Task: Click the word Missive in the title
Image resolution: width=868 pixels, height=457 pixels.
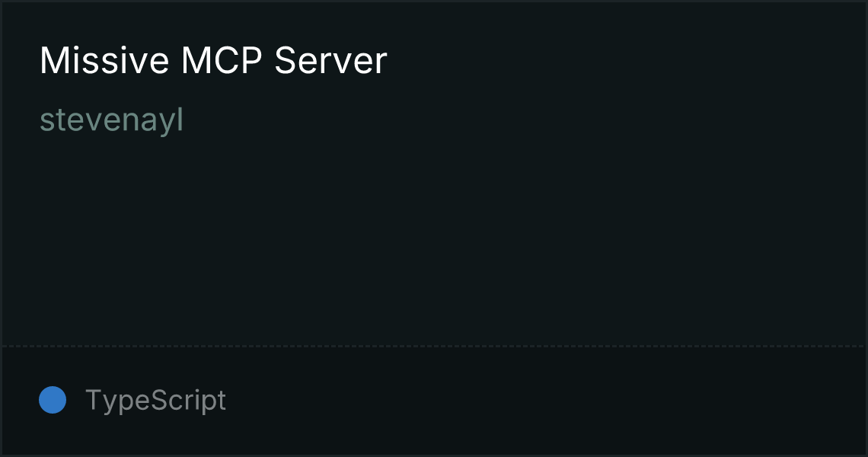Action: [x=104, y=60]
